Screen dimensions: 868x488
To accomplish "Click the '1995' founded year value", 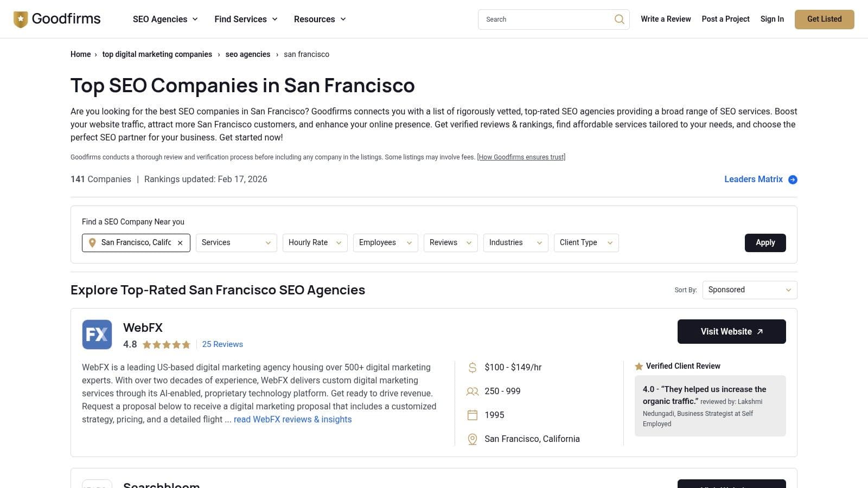I will (494, 415).
